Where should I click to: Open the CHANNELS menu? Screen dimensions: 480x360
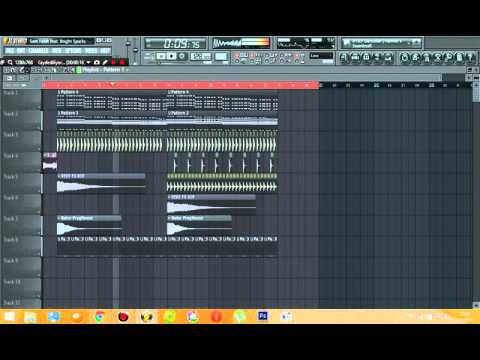click(x=38, y=51)
